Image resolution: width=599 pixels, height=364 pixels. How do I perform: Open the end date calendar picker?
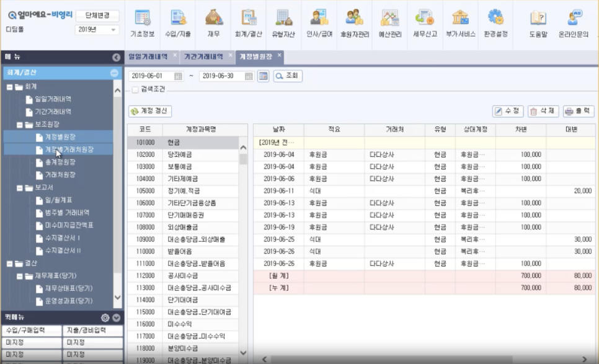pyautogui.click(x=249, y=76)
